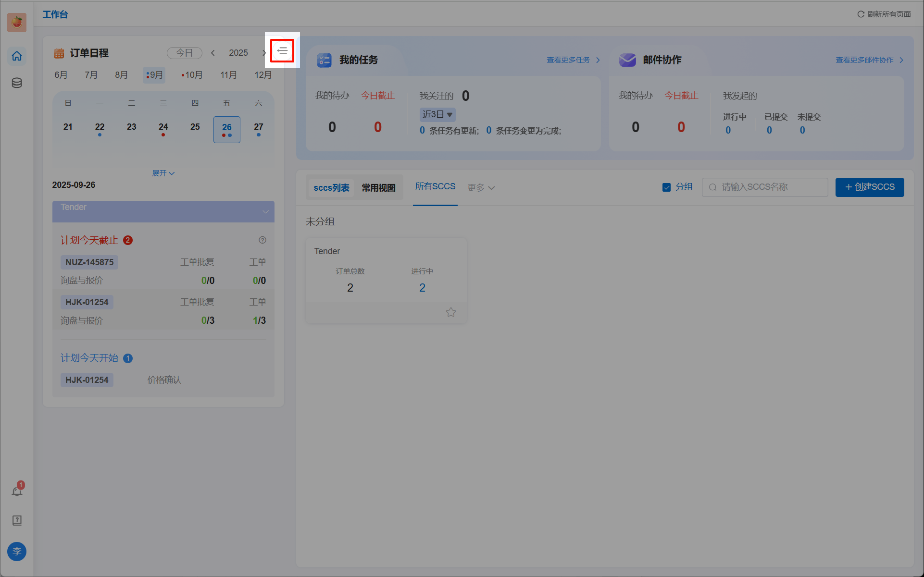Click the user avatar 李
Image resolution: width=924 pixels, height=577 pixels.
17,551
